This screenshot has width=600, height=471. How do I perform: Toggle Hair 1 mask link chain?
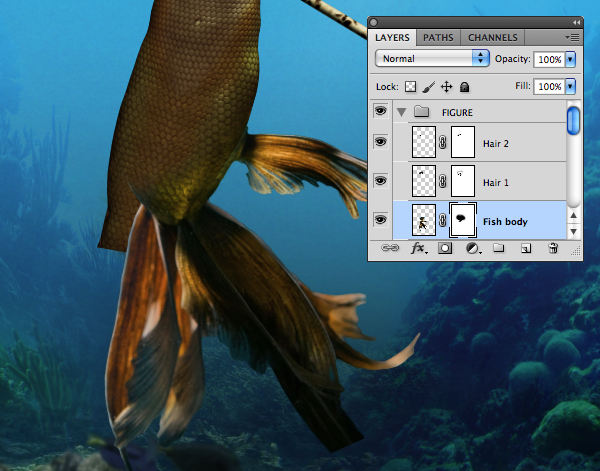[x=443, y=181]
